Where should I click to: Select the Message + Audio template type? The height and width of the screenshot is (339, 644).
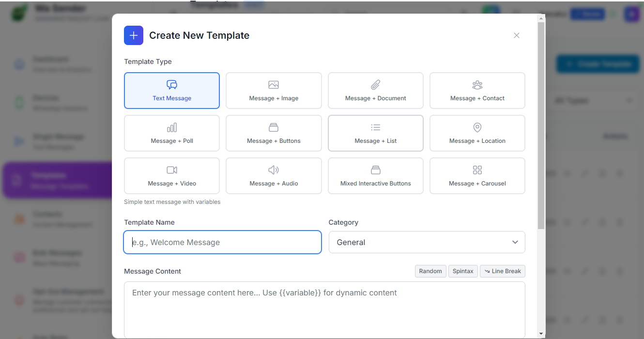(x=274, y=176)
